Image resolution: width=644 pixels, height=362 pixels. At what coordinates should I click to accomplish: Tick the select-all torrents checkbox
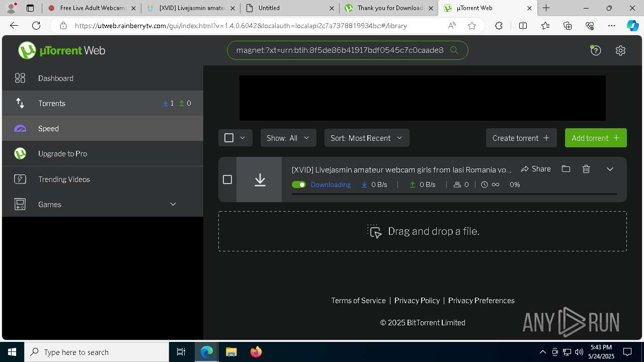(x=229, y=138)
